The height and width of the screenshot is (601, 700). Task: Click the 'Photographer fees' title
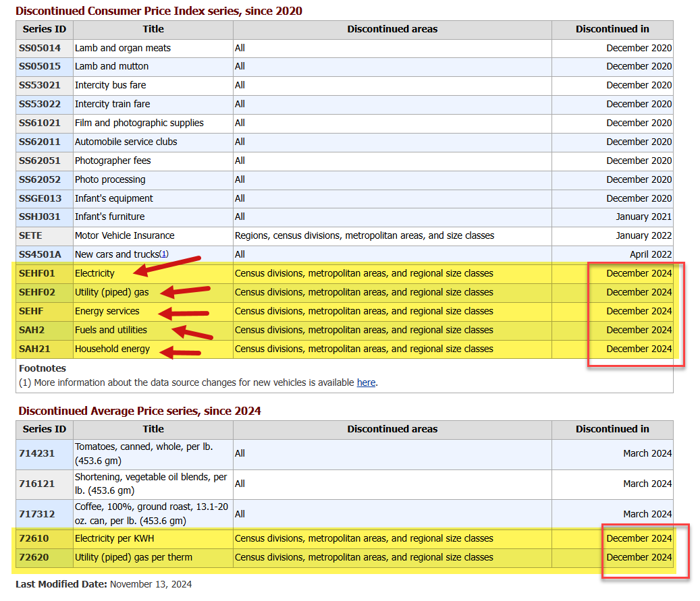click(113, 161)
